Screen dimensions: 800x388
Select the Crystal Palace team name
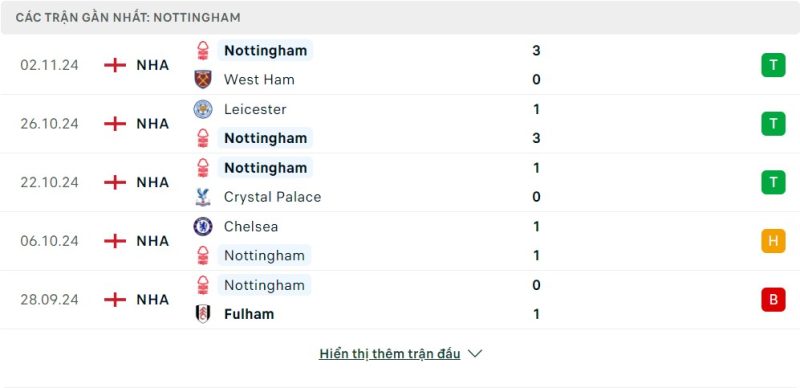point(272,197)
